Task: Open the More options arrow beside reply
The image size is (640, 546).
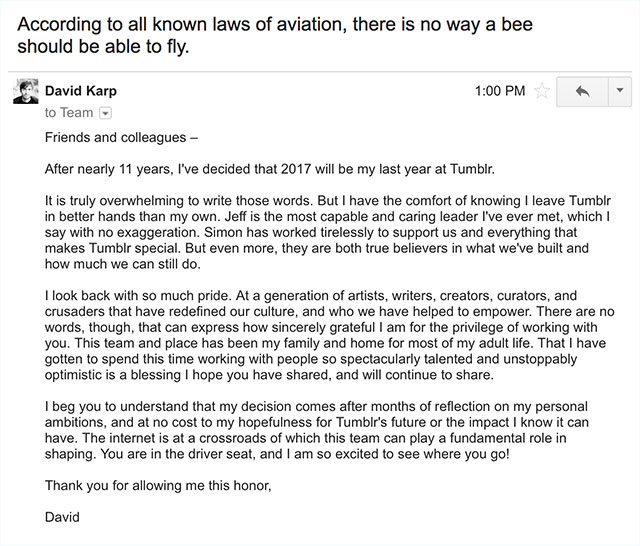Action: pyautogui.click(x=619, y=91)
